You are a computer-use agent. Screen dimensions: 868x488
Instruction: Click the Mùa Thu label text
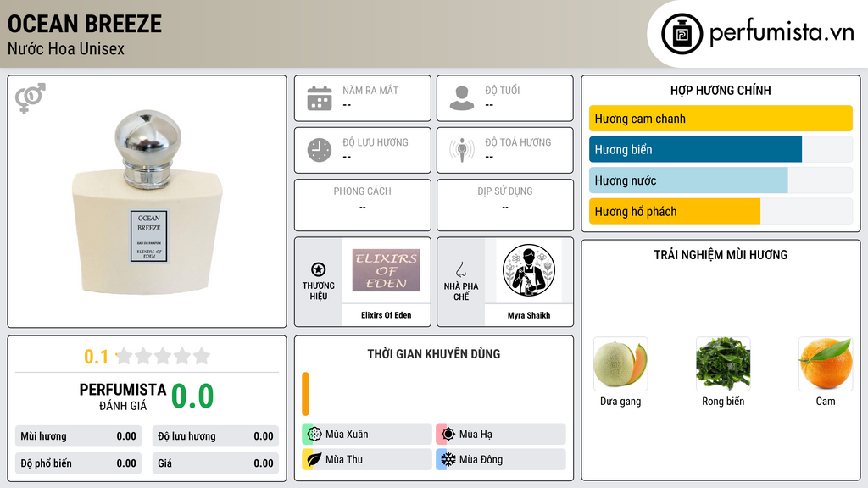(x=344, y=459)
